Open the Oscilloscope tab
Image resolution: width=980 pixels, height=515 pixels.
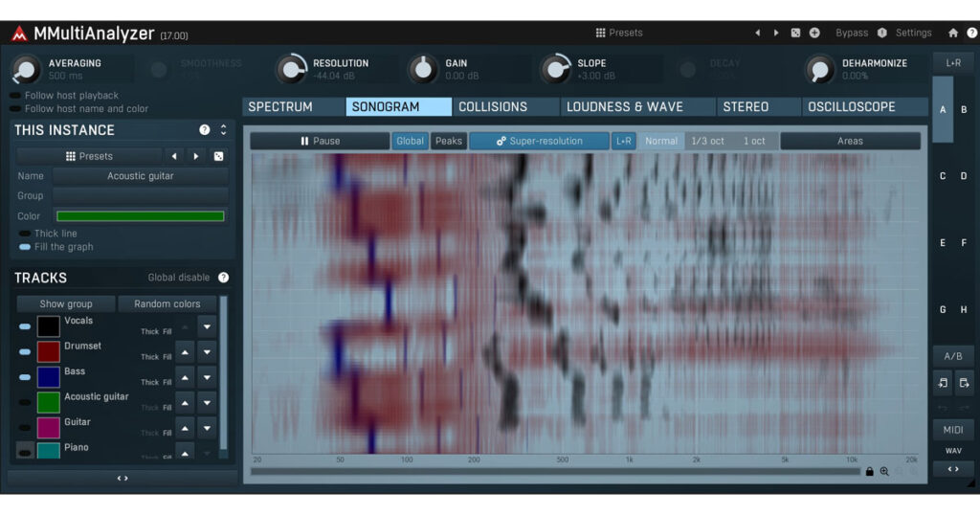[864, 107]
